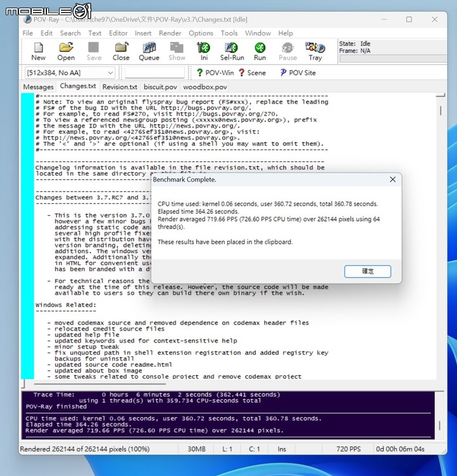The width and height of the screenshot is (457, 476).
Task: Switch to the Messages tab
Action: point(38,87)
